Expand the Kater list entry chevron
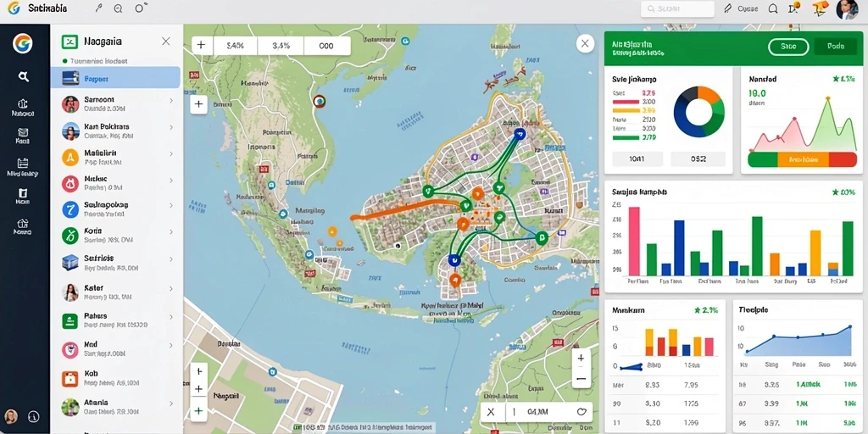 pyautogui.click(x=171, y=289)
